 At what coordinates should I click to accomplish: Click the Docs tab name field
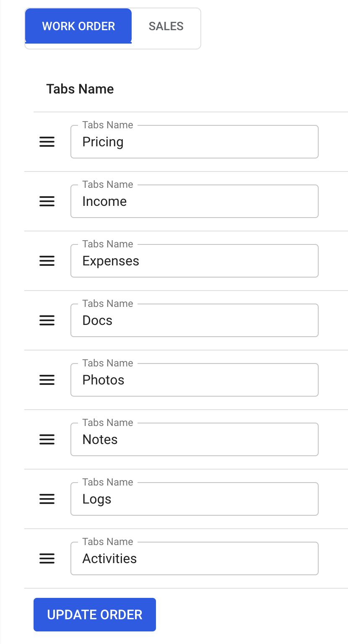[x=194, y=321]
